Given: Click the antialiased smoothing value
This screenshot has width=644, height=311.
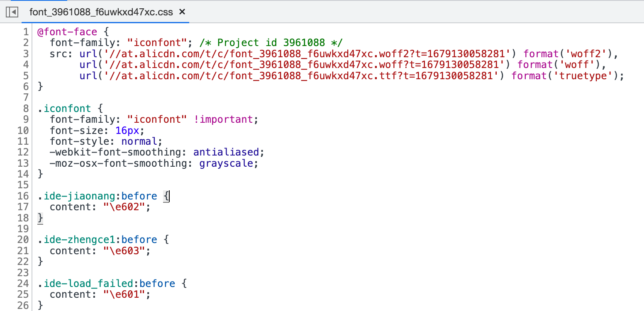Looking at the screenshot, I should pyautogui.click(x=226, y=152).
